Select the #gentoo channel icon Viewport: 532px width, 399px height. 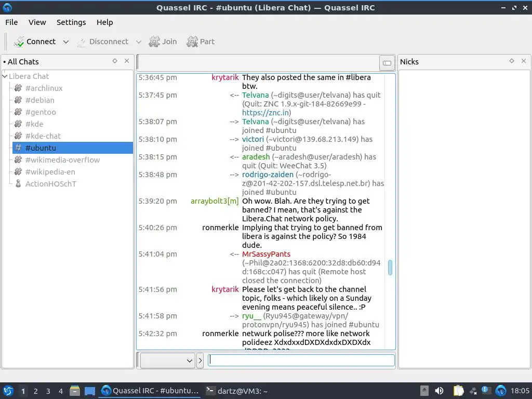18,112
